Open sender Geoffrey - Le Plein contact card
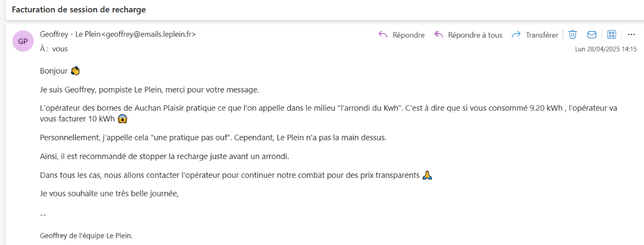The image size is (644, 245). [118, 34]
